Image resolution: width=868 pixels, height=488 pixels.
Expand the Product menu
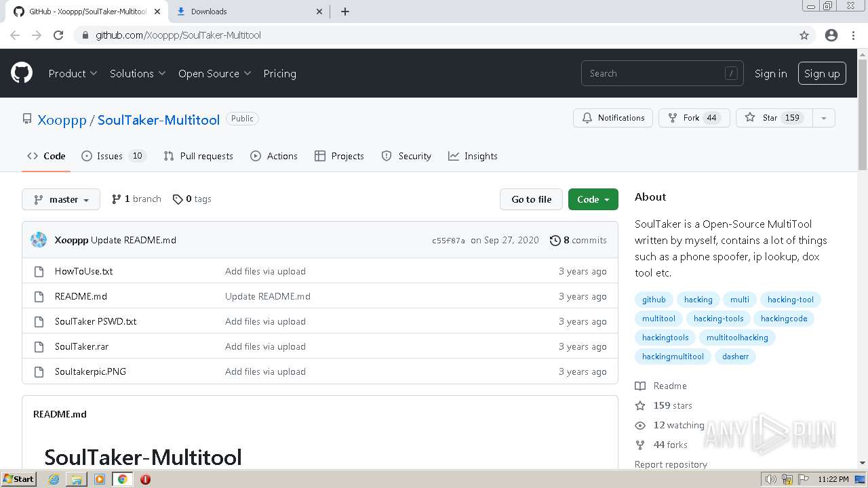point(73,73)
